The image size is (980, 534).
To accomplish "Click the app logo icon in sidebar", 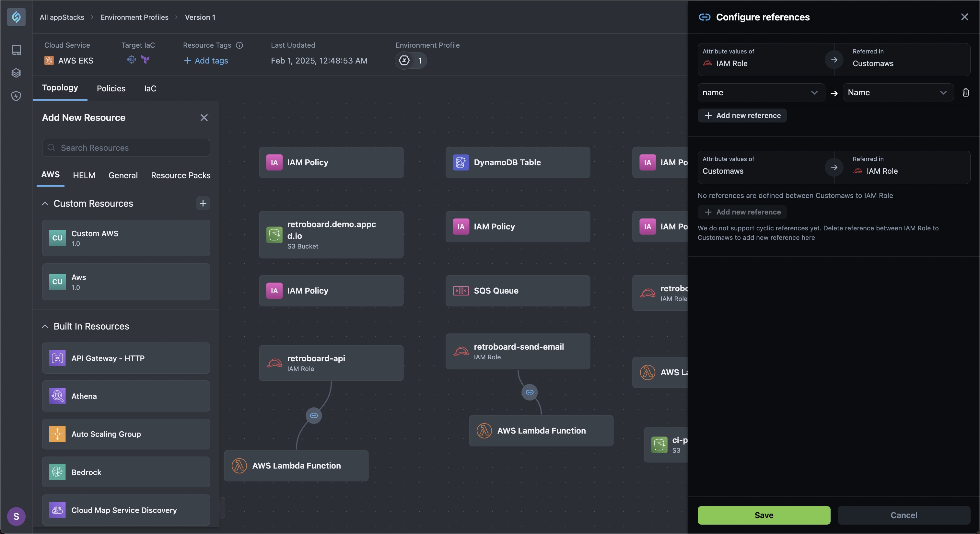I will click(16, 17).
